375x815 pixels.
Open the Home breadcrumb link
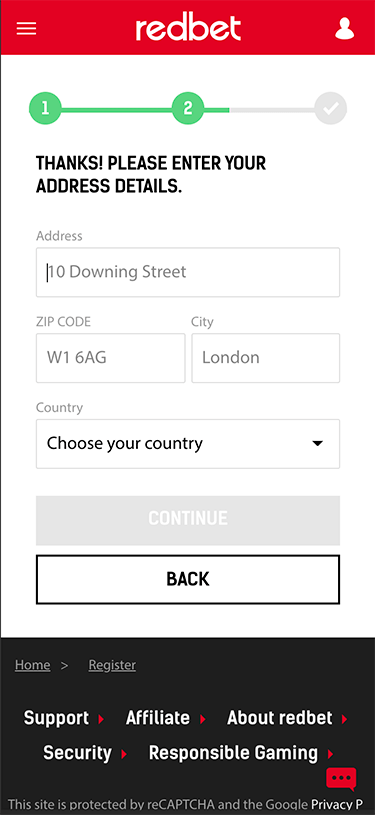tap(33, 665)
